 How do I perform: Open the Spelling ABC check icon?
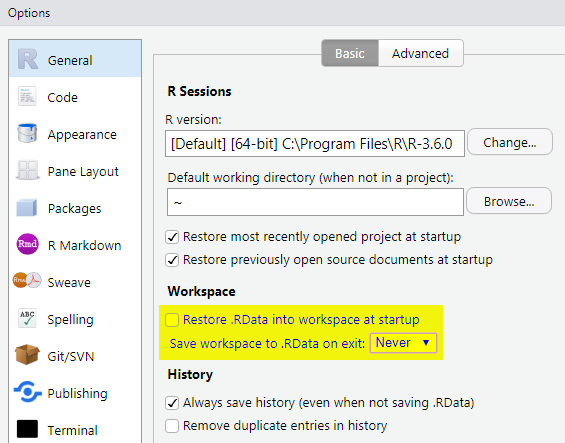tap(27, 318)
